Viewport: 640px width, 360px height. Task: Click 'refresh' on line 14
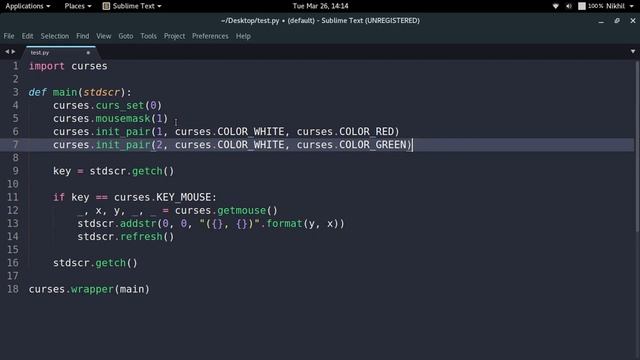pyautogui.click(x=141, y=236)
